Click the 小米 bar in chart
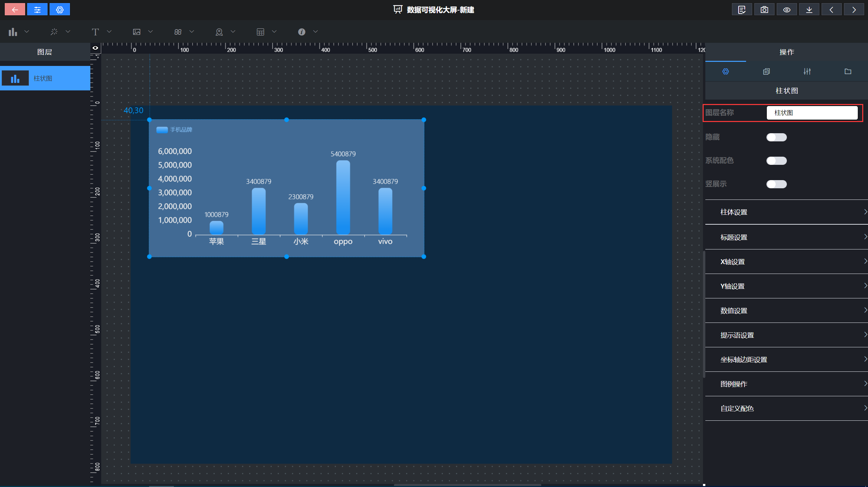 [x=301, y=219]
